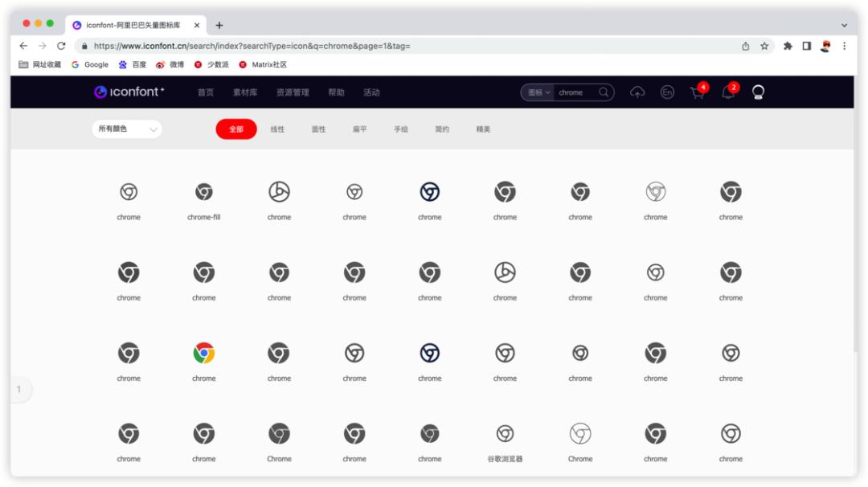Viewport: 868px width, 487px height.
Task: Click the iconfont logo
Action: 129,92
